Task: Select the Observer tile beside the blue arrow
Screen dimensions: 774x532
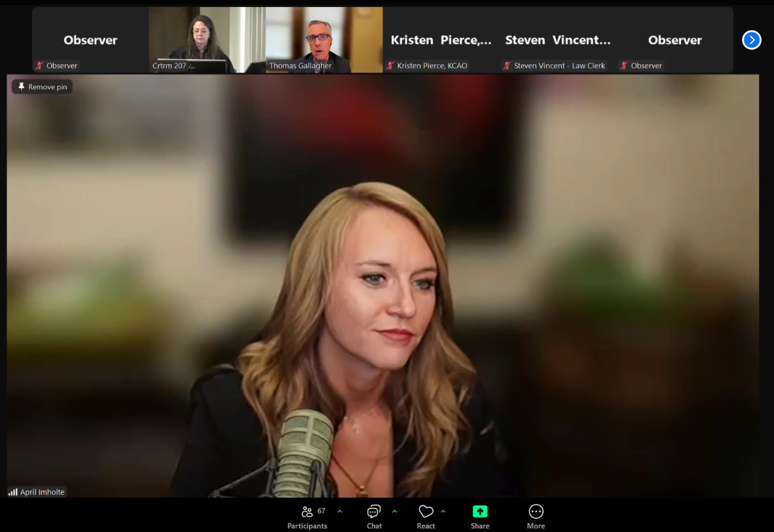Action: pyautogui.click(x=675, y=40)
